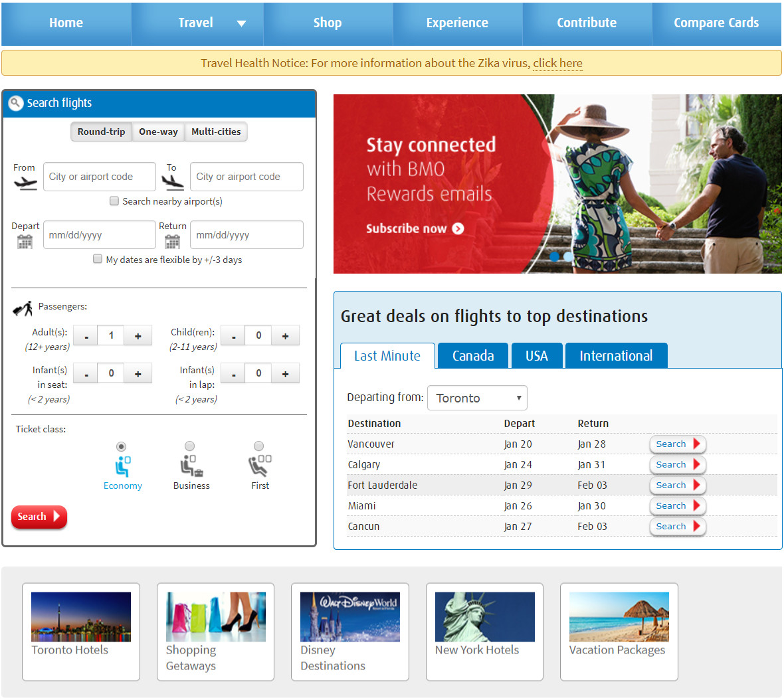The width and height of the screenshot is (784, 700).
Task: Enable Search nearby airport(s) checkbox
Action: pyautogui.click(x=114, y=201)
